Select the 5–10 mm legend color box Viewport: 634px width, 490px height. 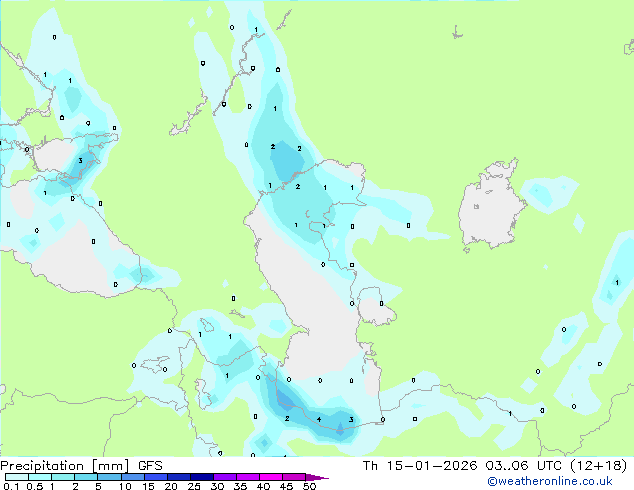click(109, 477)
